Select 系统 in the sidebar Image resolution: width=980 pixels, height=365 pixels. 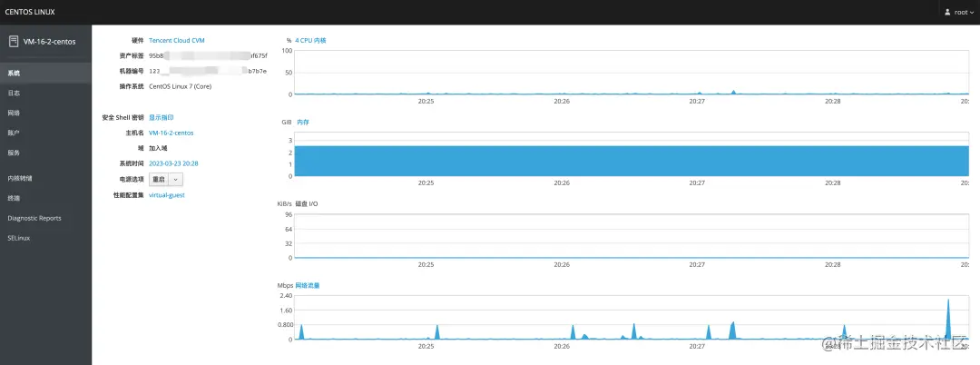(x=45, y=74)
